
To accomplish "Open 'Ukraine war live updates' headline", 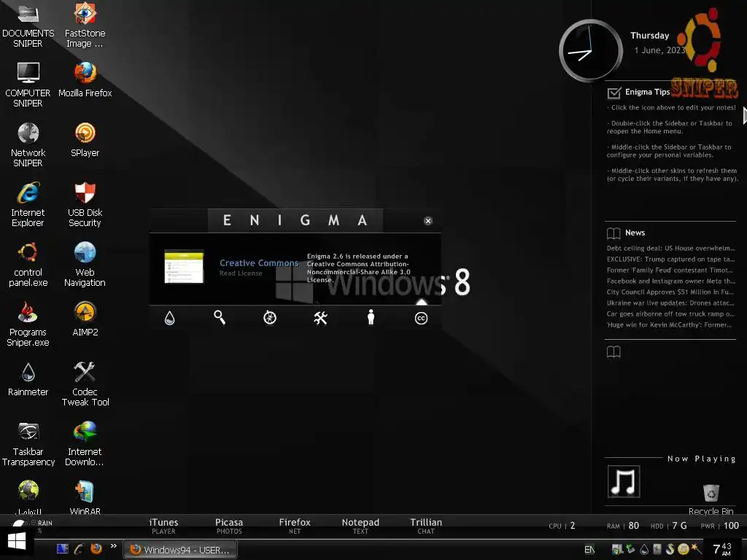I will pyautogui.click(x=671, y=303).
